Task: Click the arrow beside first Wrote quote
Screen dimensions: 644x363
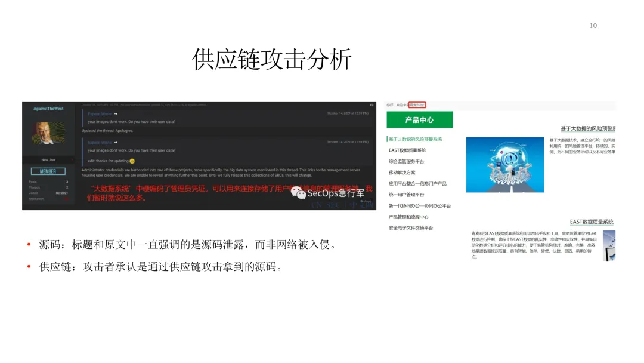Action: pyautogui.click(x=116, y=114)
